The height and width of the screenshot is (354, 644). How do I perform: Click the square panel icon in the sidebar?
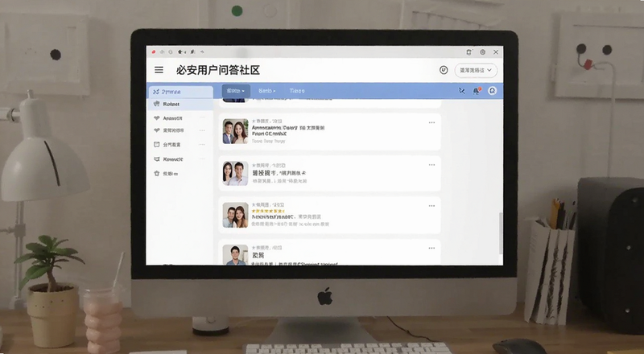click(x=156, y=145)
